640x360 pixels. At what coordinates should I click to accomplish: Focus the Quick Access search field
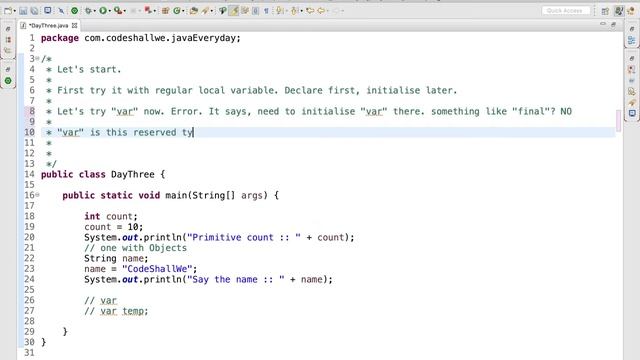tap(566, 11)
